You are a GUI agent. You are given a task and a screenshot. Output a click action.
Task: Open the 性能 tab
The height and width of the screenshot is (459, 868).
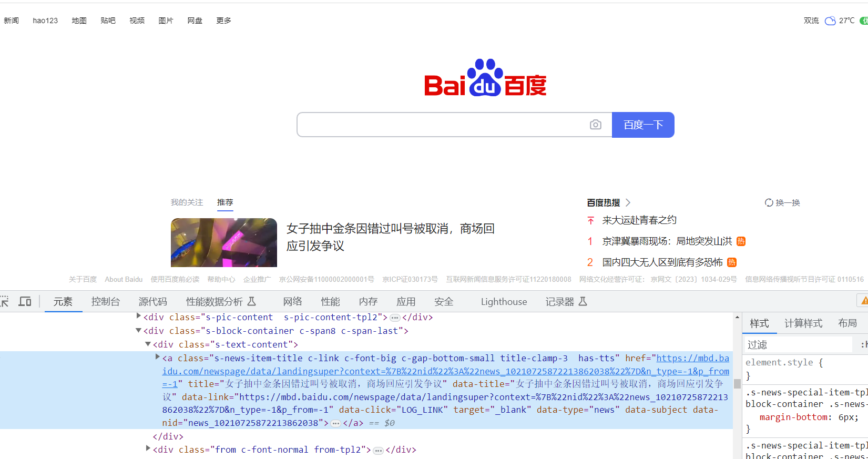[331, 302]
